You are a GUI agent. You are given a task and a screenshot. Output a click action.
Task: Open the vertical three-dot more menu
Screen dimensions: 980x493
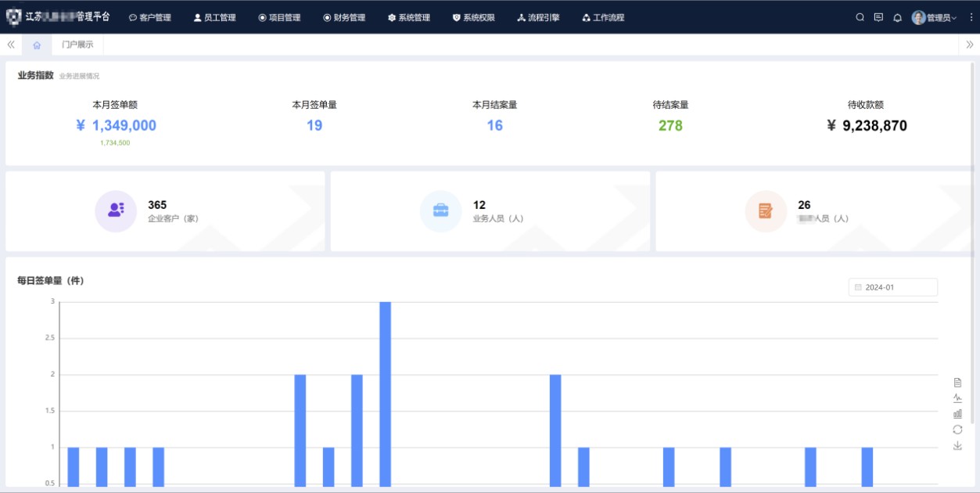[971, 17]
